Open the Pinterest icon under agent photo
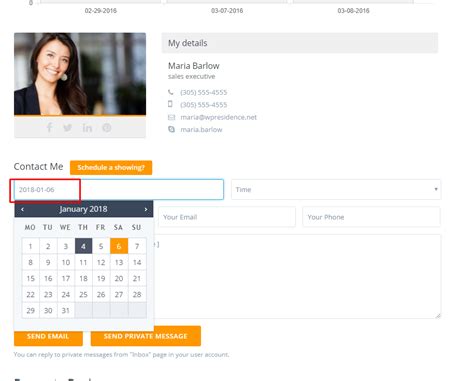The height and width of the screenshot is (381, 474). coord(107,128)
